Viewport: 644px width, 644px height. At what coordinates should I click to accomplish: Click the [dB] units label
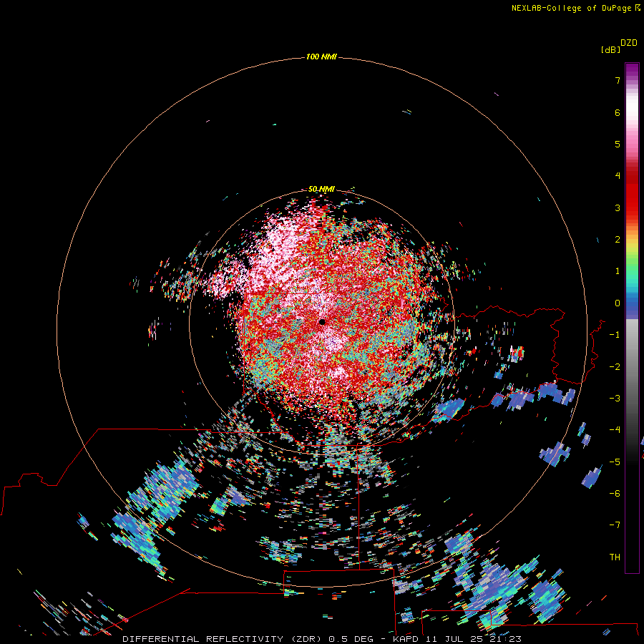[x=611, y=50]
